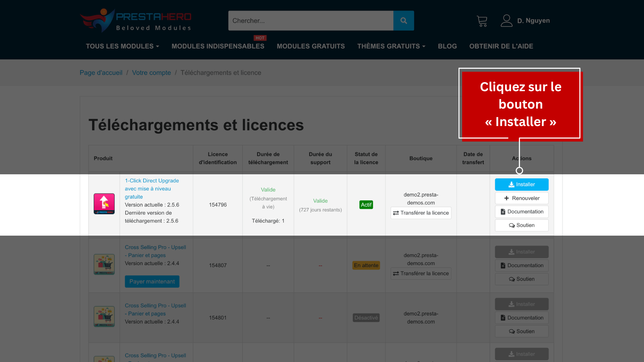Screen dimensions: 644x362
Task: Click Soutien button in first row
Action: pyautogui.click(x=522, y=225)
